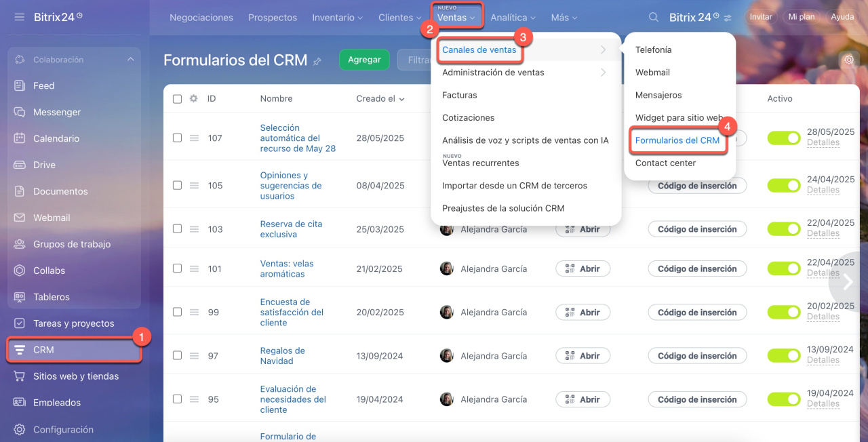This screenshot has height=442, width=868.
Task: Click the Calendario sidebar icon
Action: pyautogui.click(x=20, y=138)
